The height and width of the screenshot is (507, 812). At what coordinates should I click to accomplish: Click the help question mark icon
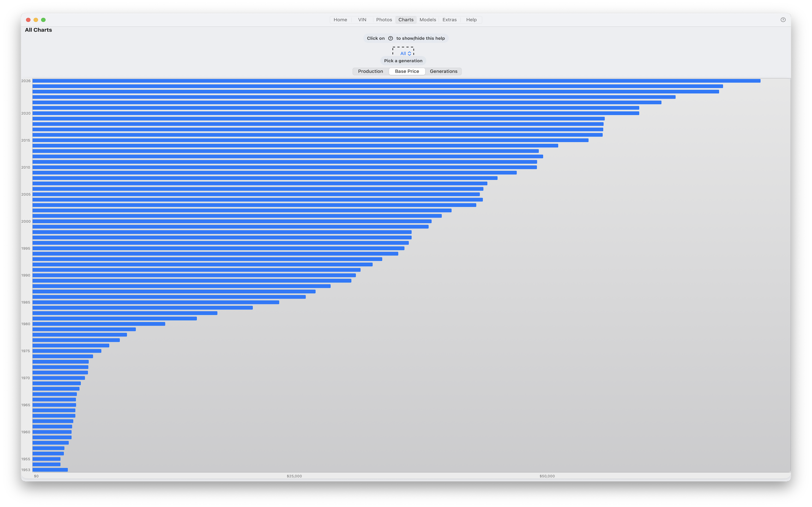pos(783,20)
